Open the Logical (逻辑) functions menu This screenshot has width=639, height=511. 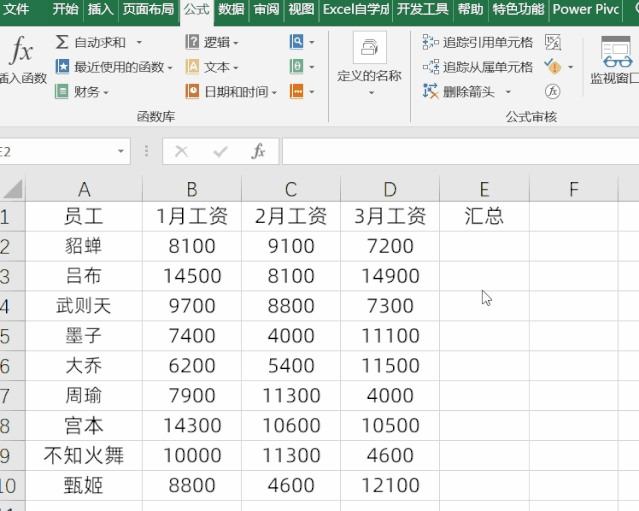click(x=208, y=42)
